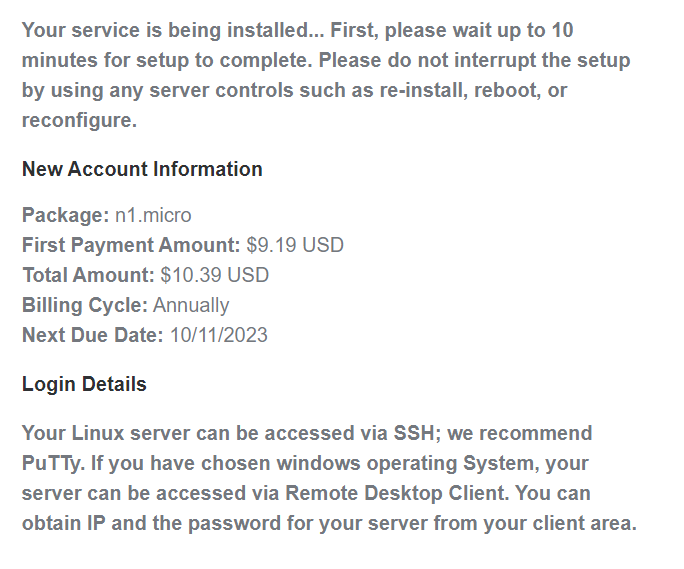Screen dimensions: 684x569
Task: Click "Your service is being installed..." text
Action: pos(161,30)
